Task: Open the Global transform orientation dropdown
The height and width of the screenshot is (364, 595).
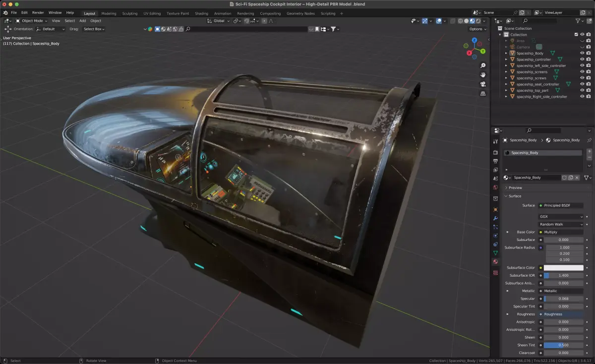Action: click(x=219, y=21)
